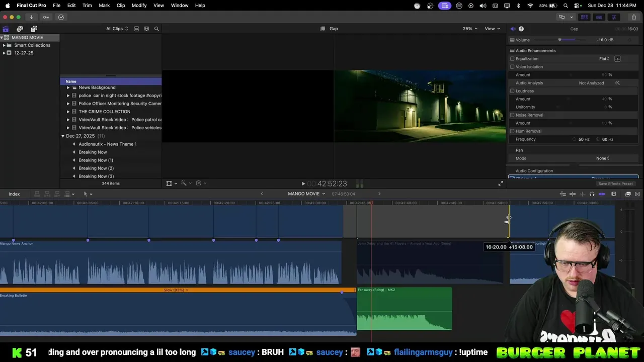Expand THE CRIME COLLECTION clip row
This screenshot has width=644, height=362.
pos(68,112)
